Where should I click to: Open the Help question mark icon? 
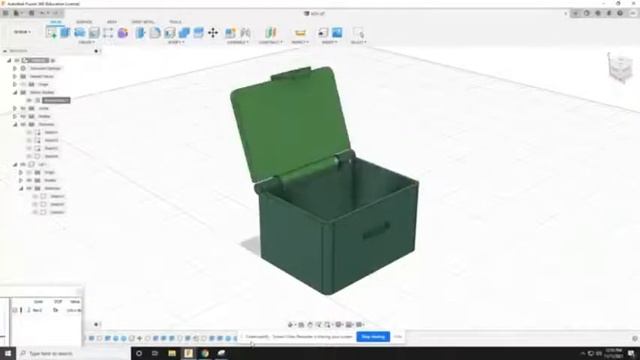[620, 13]
